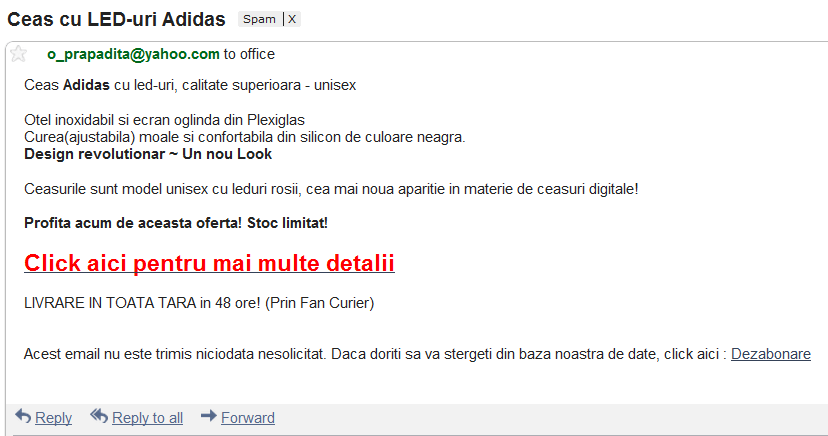The height and width of the screenshot is (436, 828).
Task: Click the bold 'Profita acum de aceasta oferta!' text
Action: tap(129, 222)
